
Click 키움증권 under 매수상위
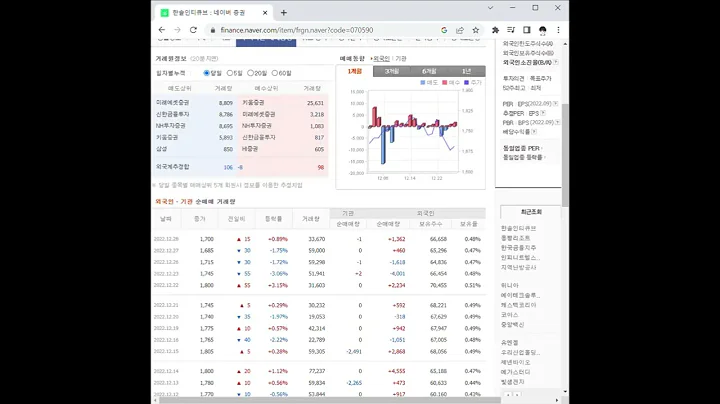253,103
